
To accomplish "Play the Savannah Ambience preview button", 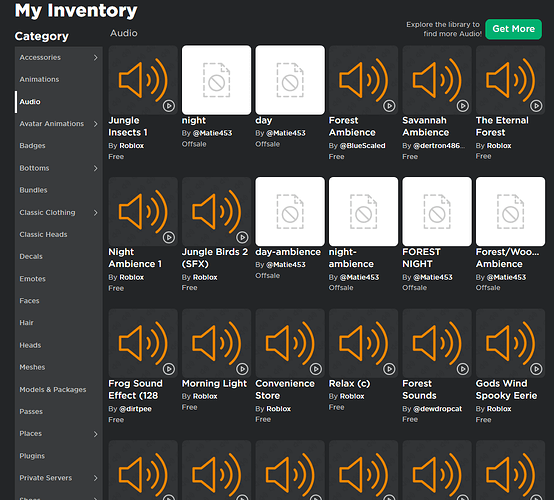I will tap(462, 106).
